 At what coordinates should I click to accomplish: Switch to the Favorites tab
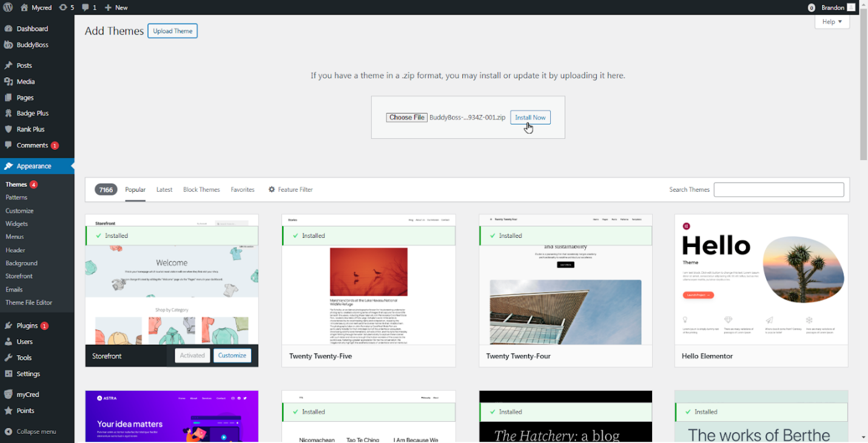coord(243,189)
